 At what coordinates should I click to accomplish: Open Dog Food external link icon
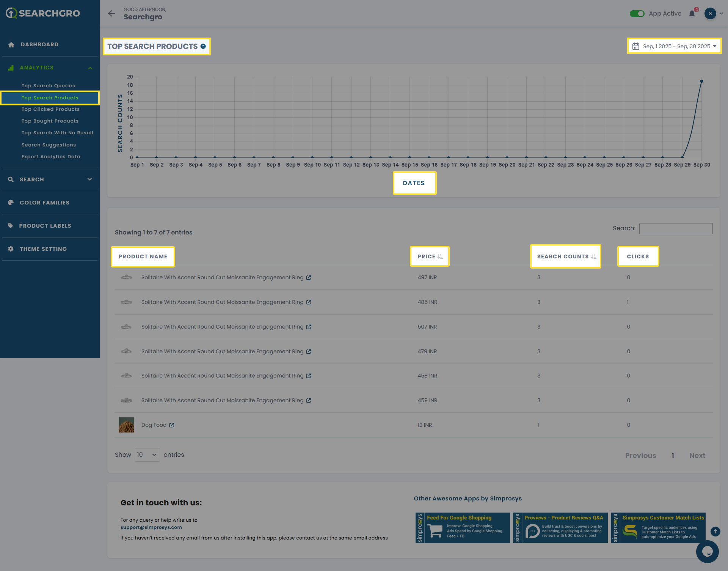coord(172,425)
